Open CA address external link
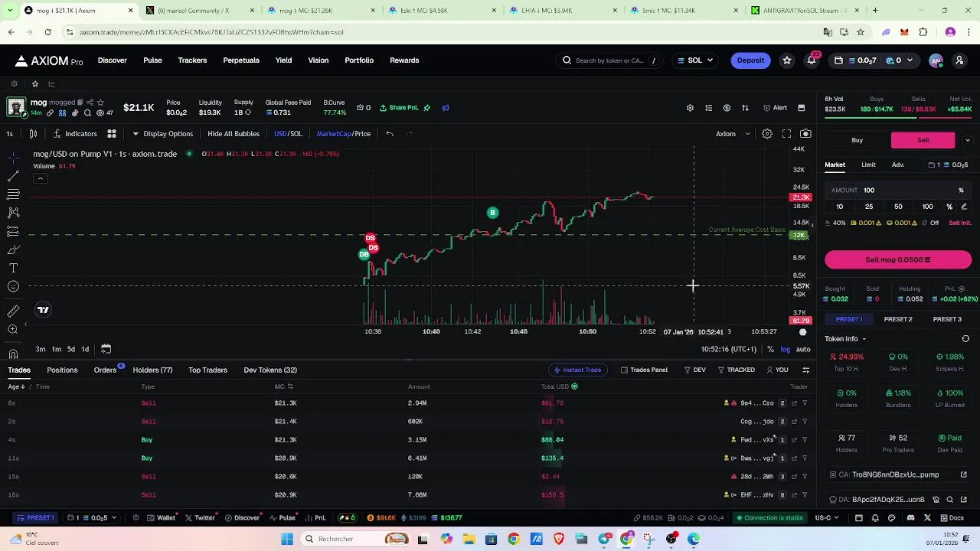The height and width of the screenshot is (551, 980). tap(963, 474)
